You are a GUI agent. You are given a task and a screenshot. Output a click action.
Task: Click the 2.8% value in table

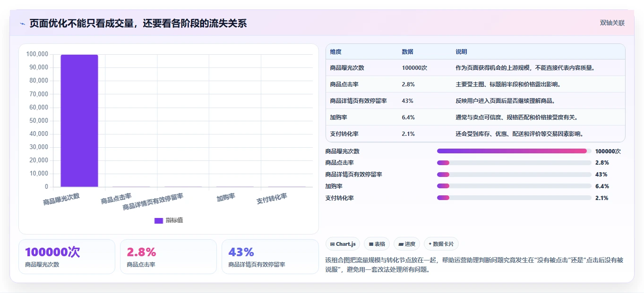[x=408, y=84]
